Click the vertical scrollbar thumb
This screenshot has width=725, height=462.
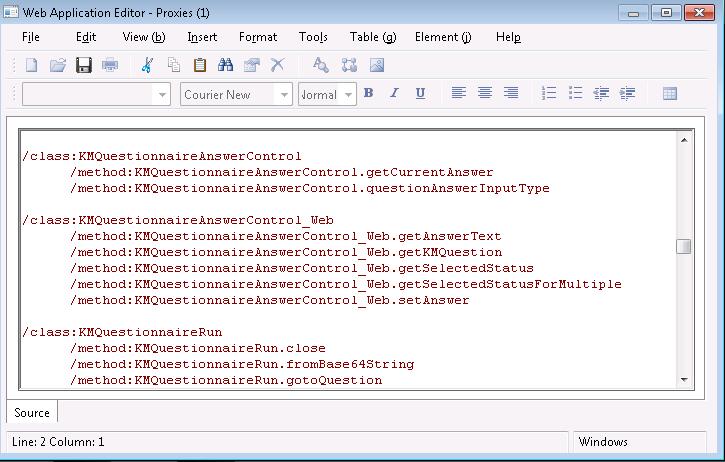pos(684,246)
